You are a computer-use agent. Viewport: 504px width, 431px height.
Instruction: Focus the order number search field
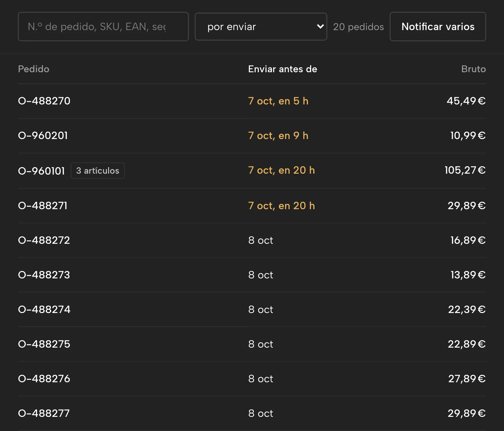coord(103,26)
